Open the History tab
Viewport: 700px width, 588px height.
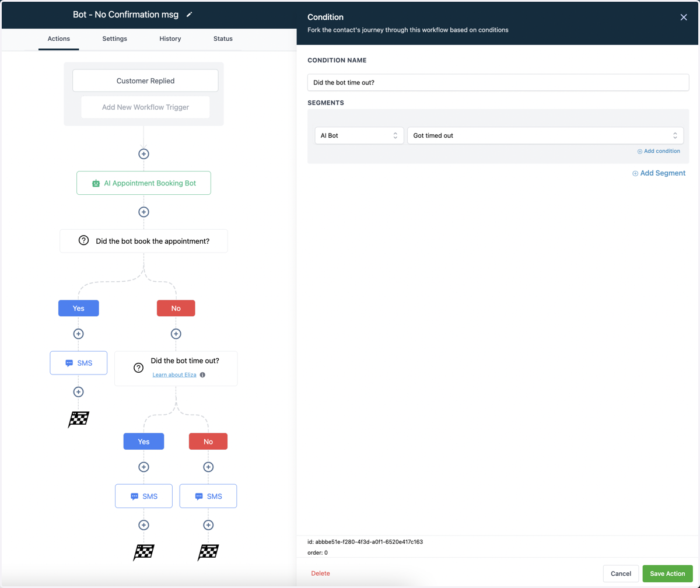coord(170,38)
